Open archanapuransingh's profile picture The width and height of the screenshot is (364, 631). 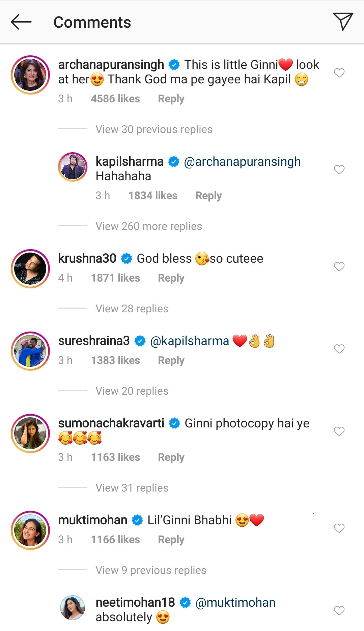30,75
